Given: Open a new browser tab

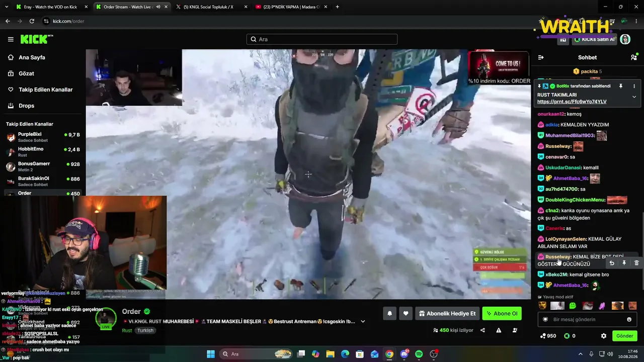Looking at the screenshot, I should pyautogui.click(x=337, y=7).
